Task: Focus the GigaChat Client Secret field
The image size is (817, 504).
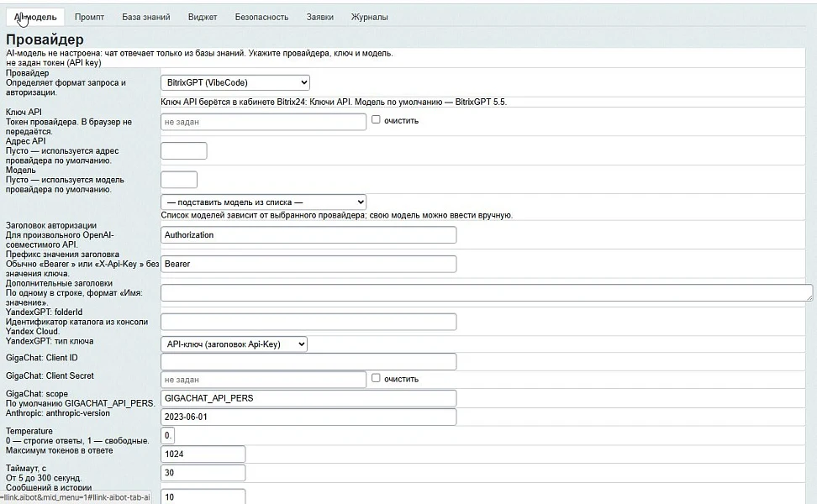Action: (x=264, y=380)
